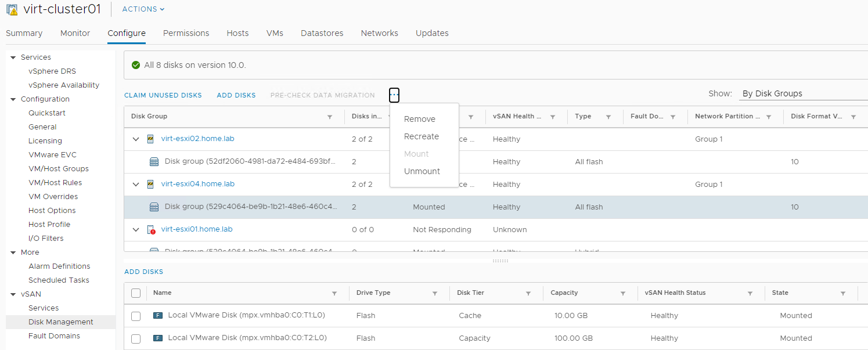Screen dimensions: 868x350
Task: Select I/O Filters in sidebar
Action: point(46,239)
